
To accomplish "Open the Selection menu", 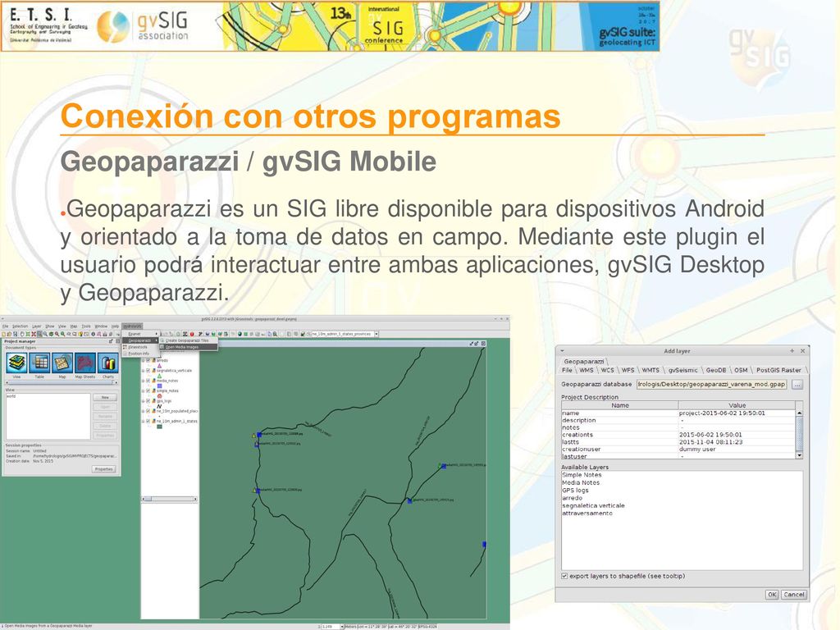I will pyautogui.click(x=20, y=326).
